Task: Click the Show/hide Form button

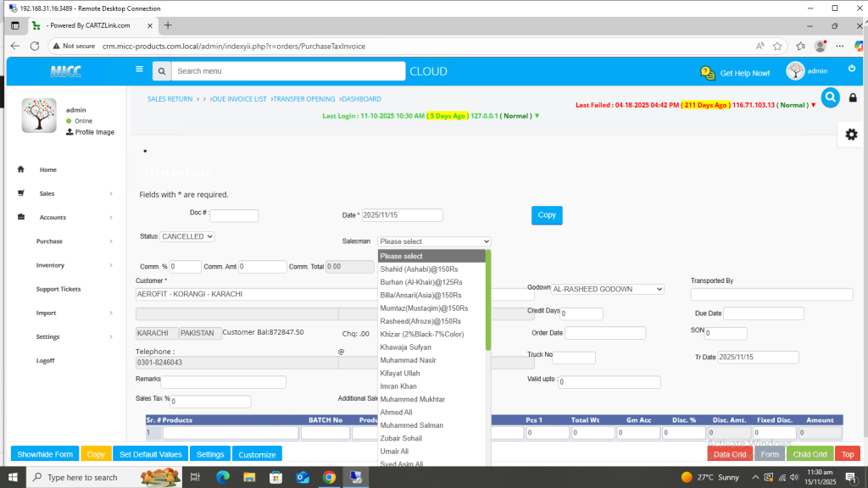Action: pyautogui.click(x=45, y=454)
